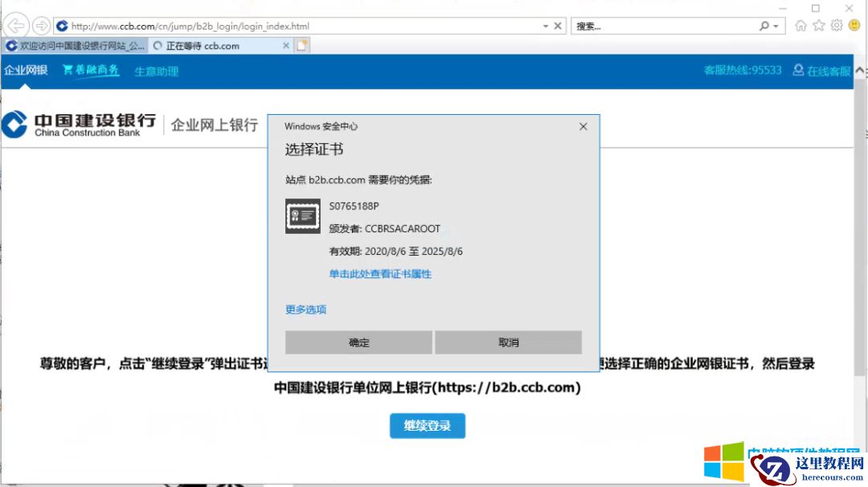This screenshot has height=487, width=868.
Task: Expand 更多选项 in the certificate dialog
Action: pyautogui.click(x=305, y=309)
